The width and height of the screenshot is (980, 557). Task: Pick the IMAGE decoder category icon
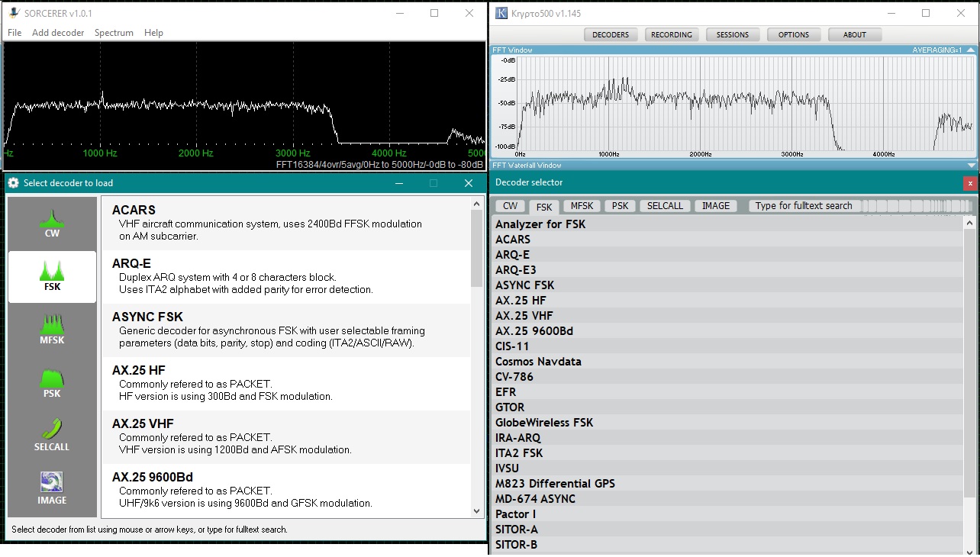click(52, 482)
